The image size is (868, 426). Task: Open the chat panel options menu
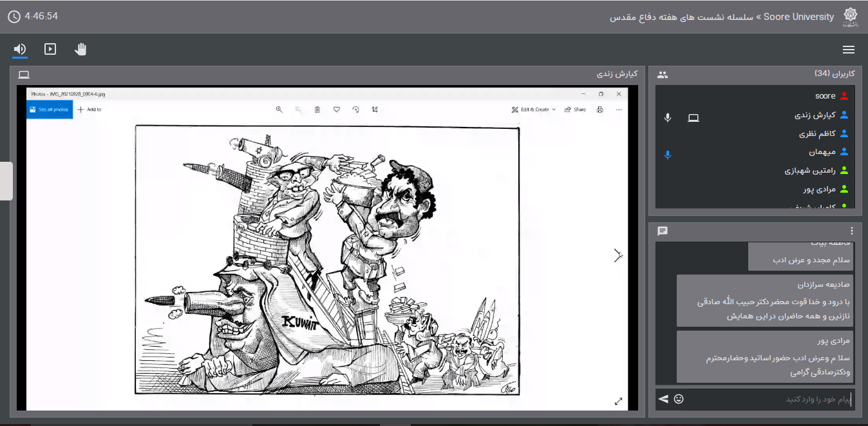click(852, 231)
